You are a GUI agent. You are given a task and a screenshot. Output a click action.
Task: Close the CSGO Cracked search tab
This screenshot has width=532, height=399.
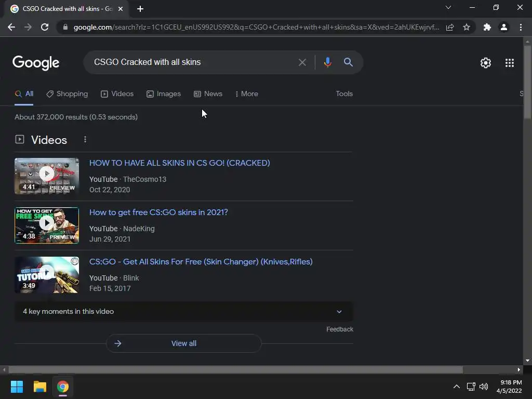pyautogui.click(x=121, y=9)
